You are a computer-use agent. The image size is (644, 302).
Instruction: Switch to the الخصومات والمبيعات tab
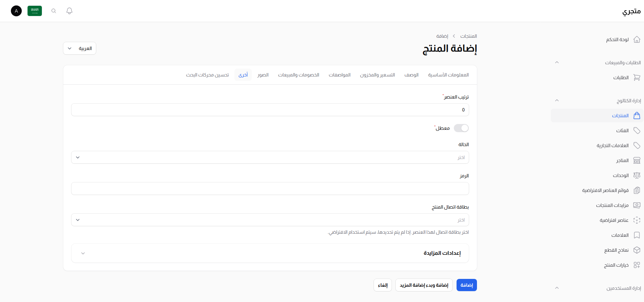click(x=299, y=75)
